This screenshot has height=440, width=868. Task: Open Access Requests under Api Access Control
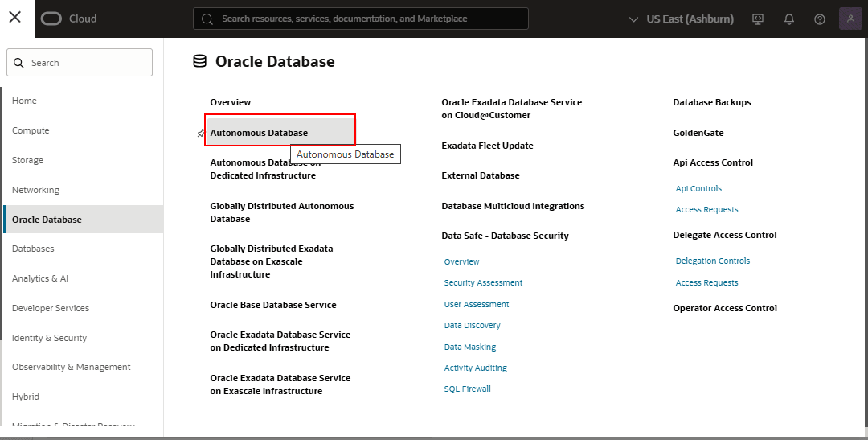click(x=707, y=209)
